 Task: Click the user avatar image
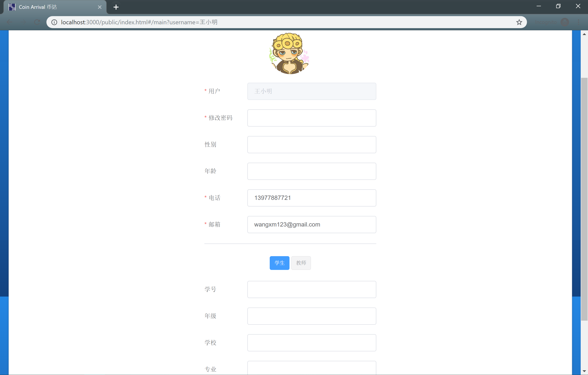pos(290,54)
